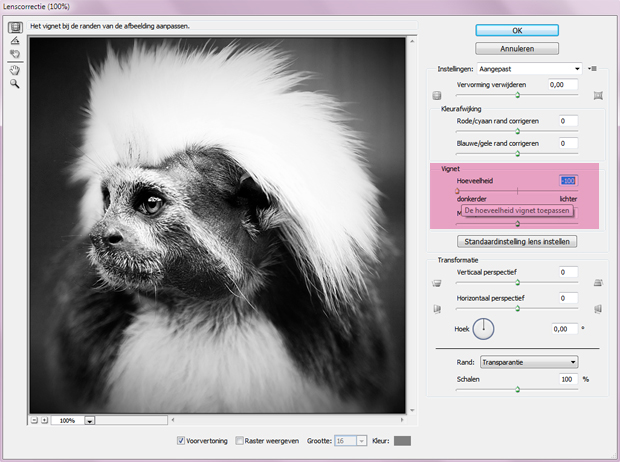Click the Hoeveelheid value field showing -100
Viewport: 620px width, 462px height.
[x=568, y=181]
